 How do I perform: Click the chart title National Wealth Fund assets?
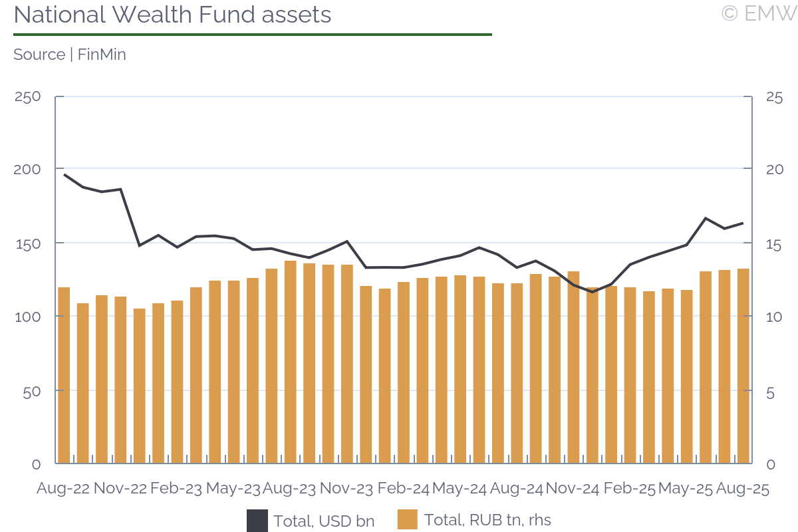(x=172, y=15)
